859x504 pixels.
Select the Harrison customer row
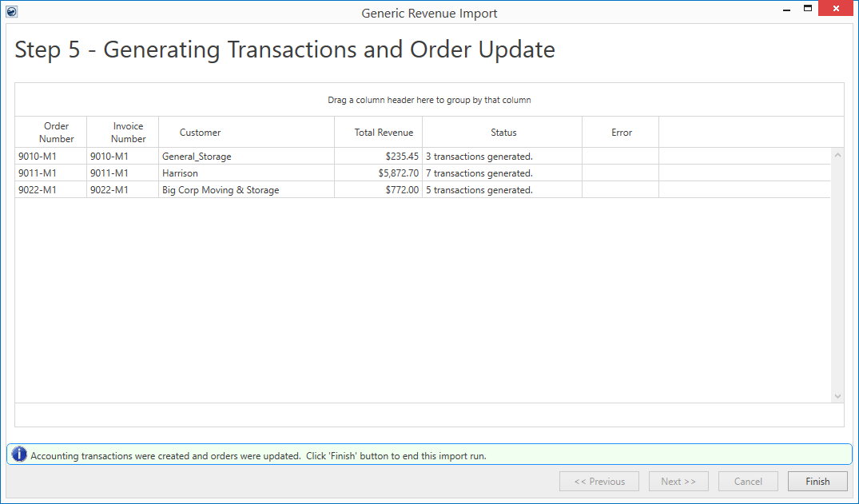point(180,173)
